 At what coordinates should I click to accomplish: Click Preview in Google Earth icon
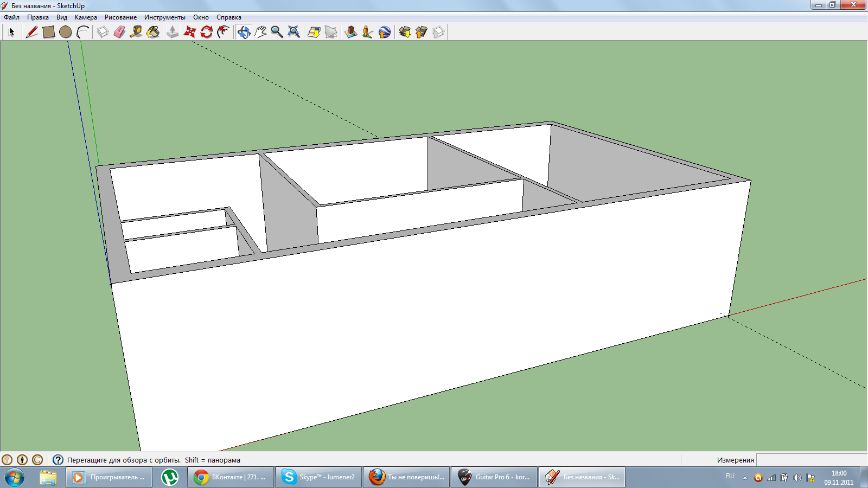click(385, 32)
